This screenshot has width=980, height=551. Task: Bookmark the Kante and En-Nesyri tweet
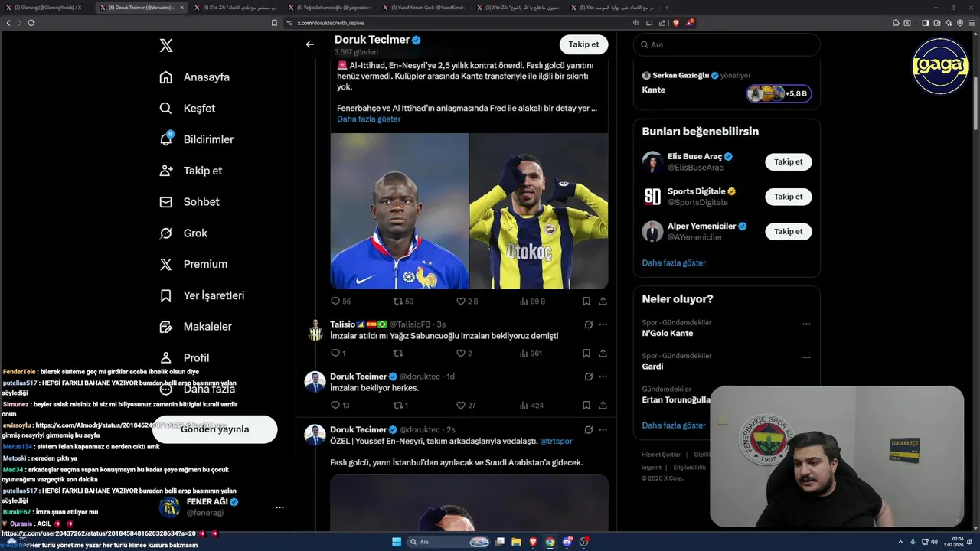pyautogui.click(x=586, y=302)
